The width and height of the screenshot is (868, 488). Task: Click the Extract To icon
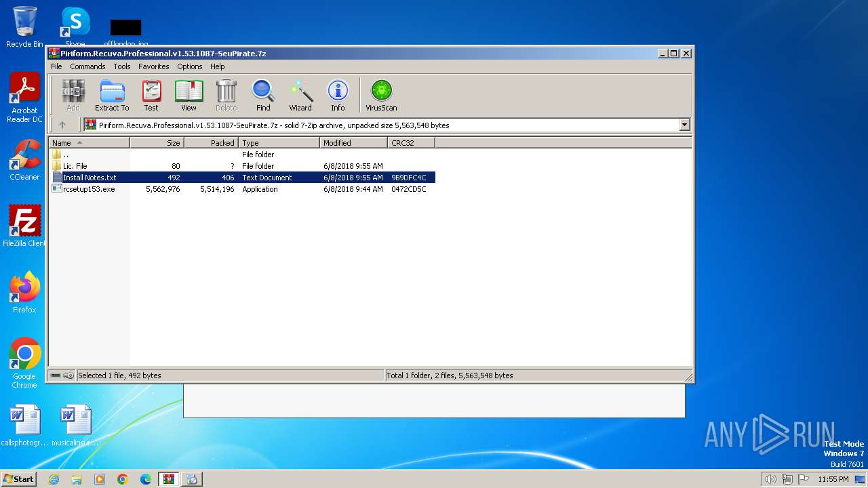pyautogui.click(x=112, y=96)
